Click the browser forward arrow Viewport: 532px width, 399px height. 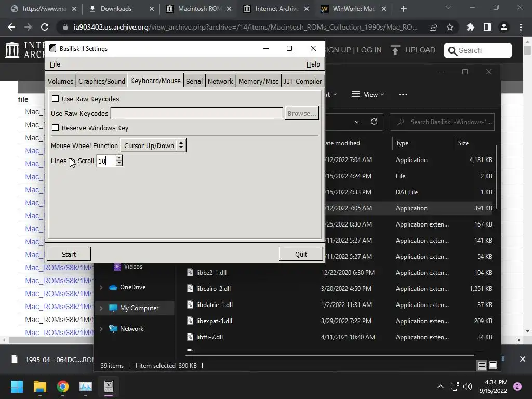click(x=28, y=27)
